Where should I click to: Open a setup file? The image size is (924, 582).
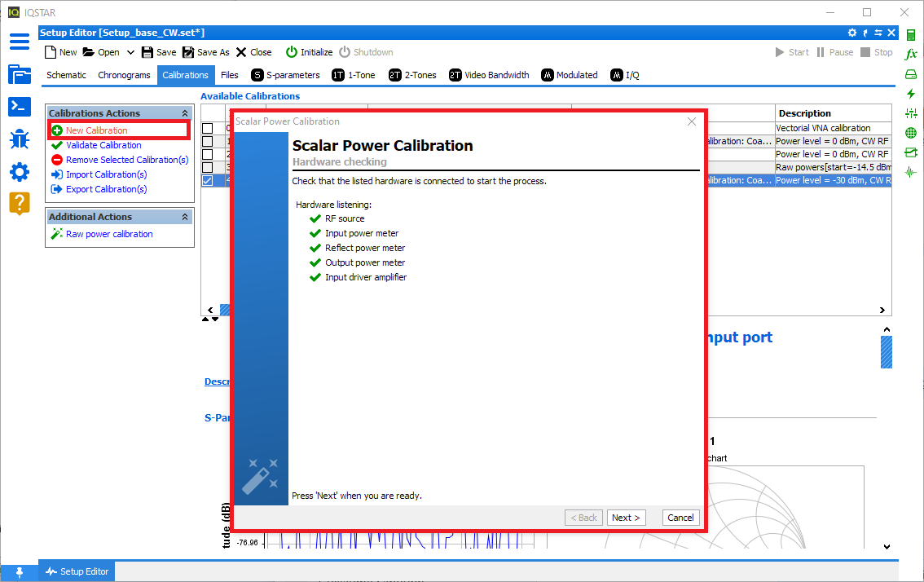coord(101,52)
